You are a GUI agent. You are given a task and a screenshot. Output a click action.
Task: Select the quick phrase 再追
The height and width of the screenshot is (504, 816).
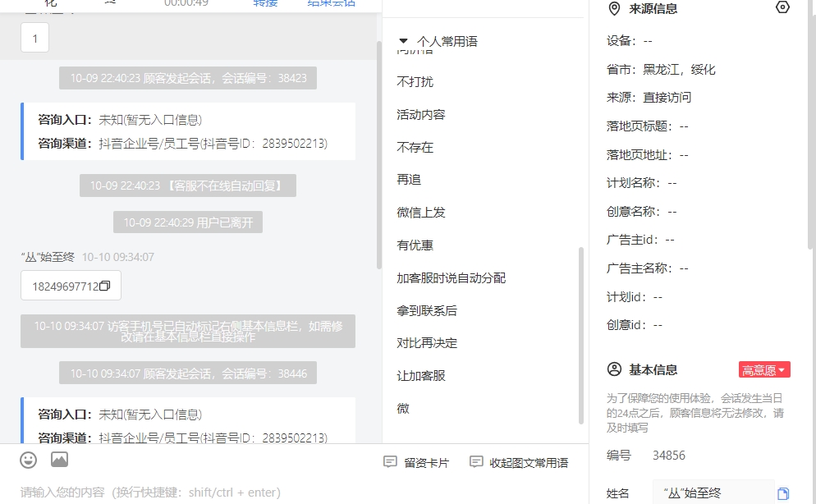coord(409,180)
